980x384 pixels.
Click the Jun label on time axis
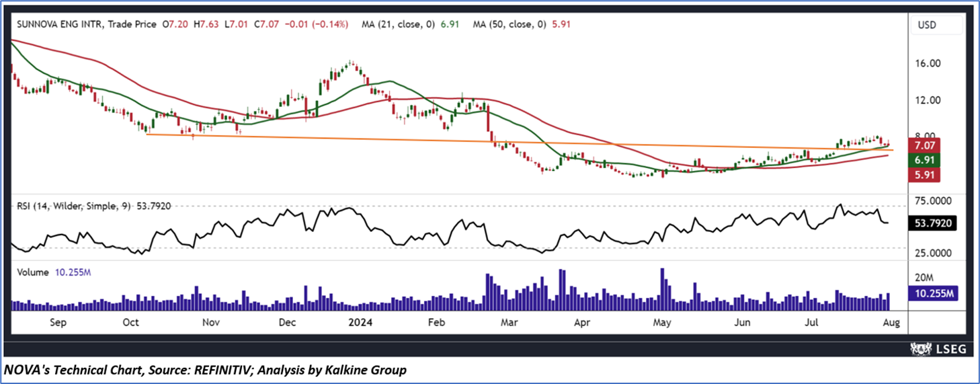(x=741, y=322)
